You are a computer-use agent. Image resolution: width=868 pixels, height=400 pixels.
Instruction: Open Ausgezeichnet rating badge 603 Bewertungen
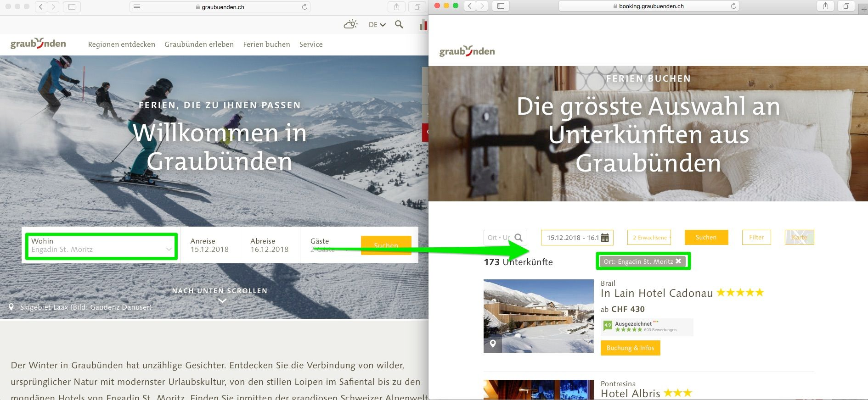point(647,327)
